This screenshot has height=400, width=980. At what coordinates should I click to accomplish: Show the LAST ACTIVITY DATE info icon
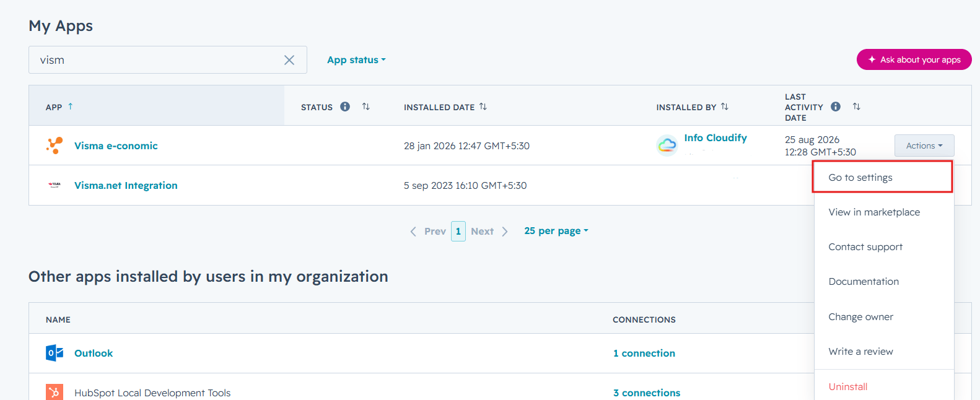point(836,107)
